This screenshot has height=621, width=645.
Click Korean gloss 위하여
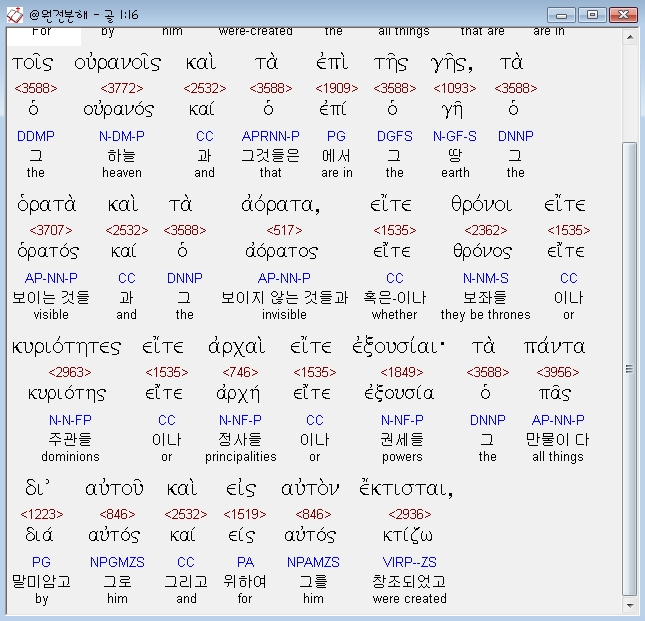[245, 582]
